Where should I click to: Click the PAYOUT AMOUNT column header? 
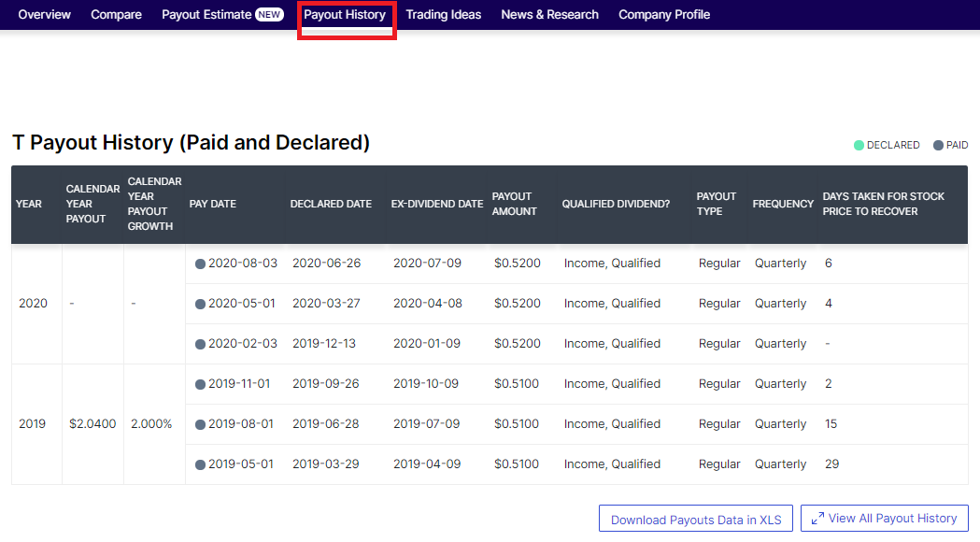(515, 204)
